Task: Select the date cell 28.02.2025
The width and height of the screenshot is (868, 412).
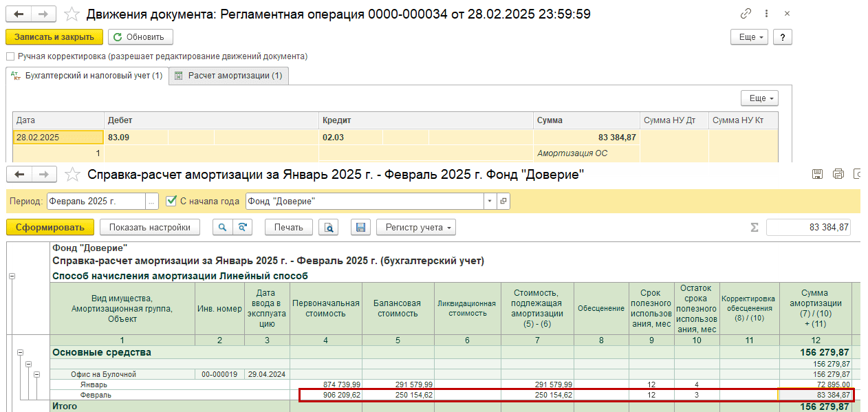Action: (x=58, y=137)
